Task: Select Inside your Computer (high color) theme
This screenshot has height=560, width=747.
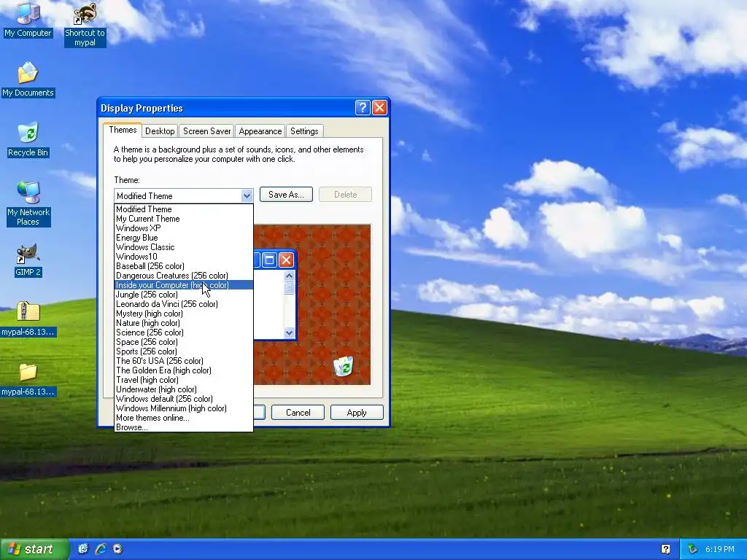Action: 183,285
